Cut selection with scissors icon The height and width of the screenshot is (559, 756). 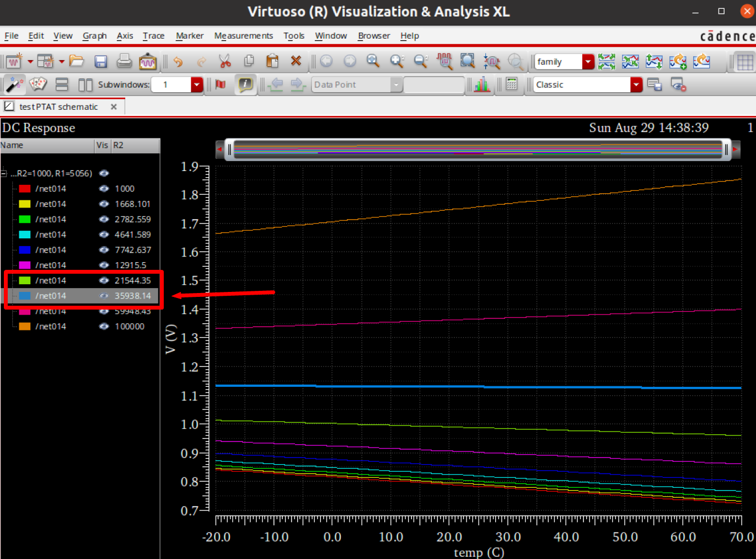pyautogui.click(x=224, y=61)
